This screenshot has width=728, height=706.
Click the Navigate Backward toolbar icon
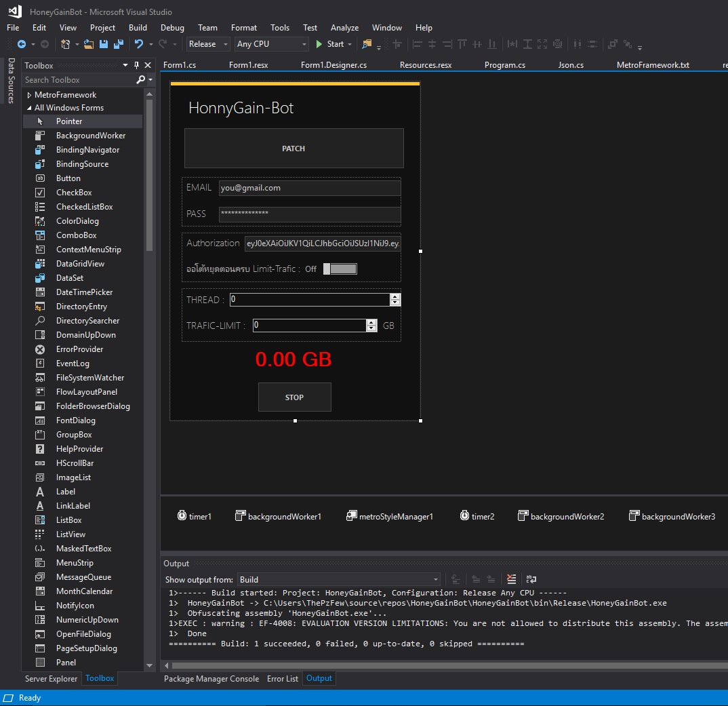[22, 44]
